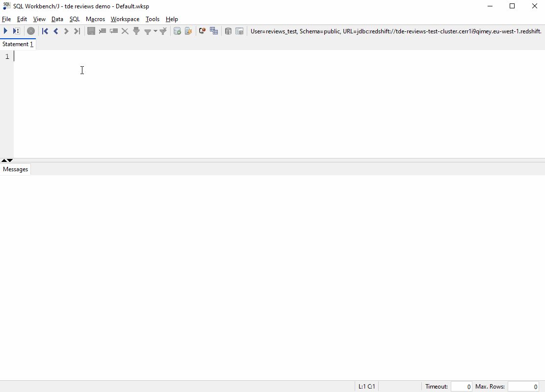Go to previous statement in history
Image resolution: width=545 pixels, height=392 pixels.
(x=55, y=31)
